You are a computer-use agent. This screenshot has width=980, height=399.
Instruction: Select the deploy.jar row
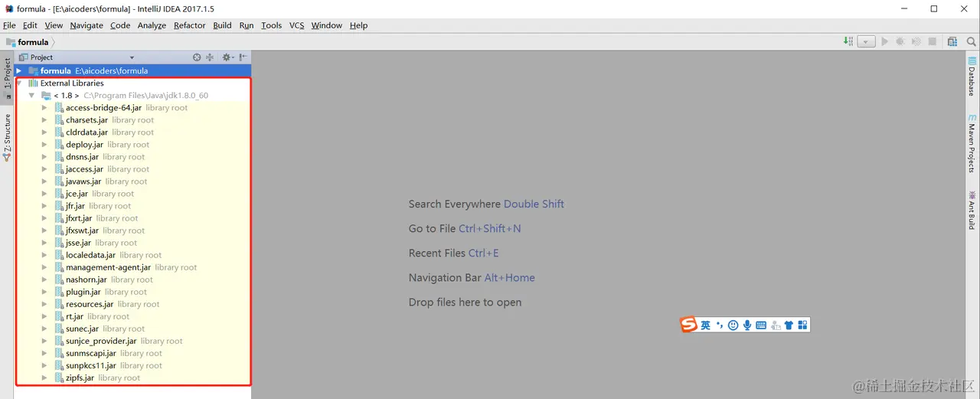pyautogui.click(x=132, y=145)
